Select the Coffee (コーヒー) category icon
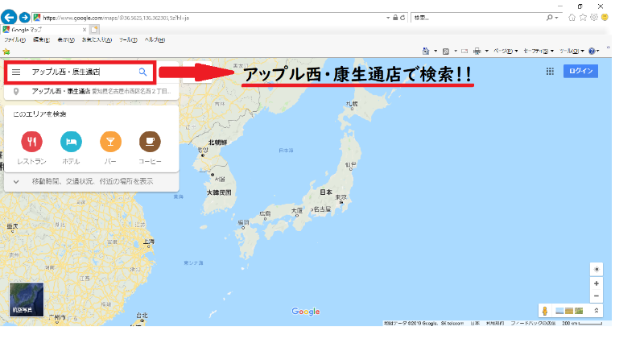 point(149,143)
